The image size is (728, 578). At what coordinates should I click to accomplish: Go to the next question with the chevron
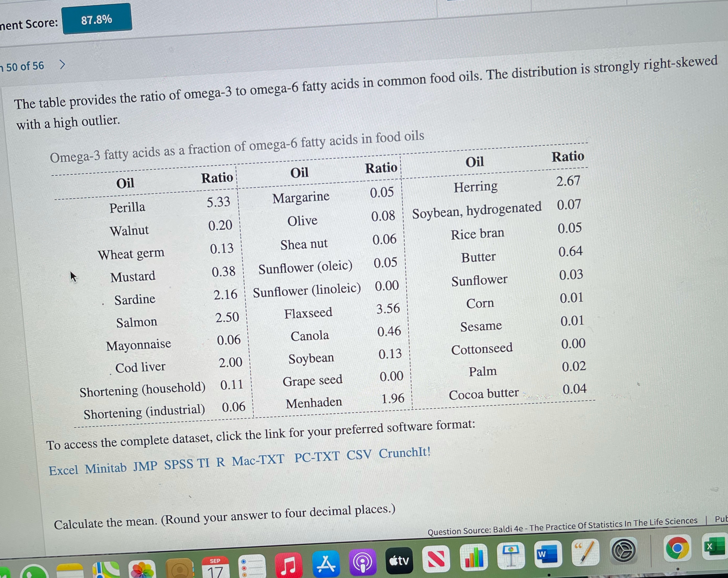click(x=62, y=64)
